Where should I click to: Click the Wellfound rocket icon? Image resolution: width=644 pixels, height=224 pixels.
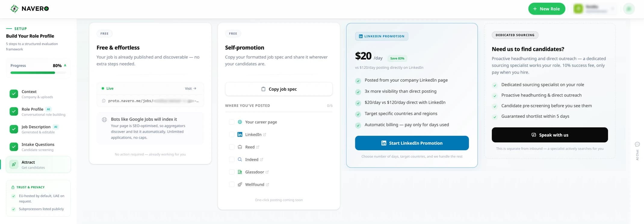tap(240, 184)
